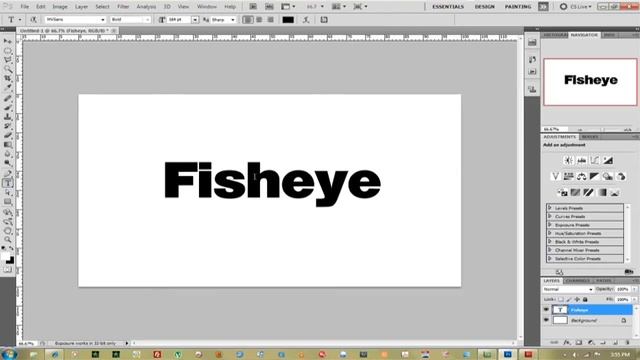Toggle lock position
Screen dimensions: 640x360
[577, 300]
